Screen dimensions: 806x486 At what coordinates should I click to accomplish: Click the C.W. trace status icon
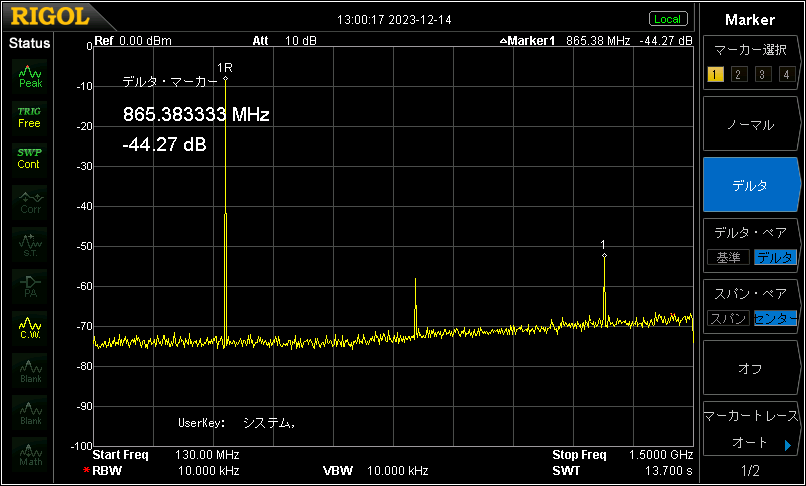[x=30, y=329]
